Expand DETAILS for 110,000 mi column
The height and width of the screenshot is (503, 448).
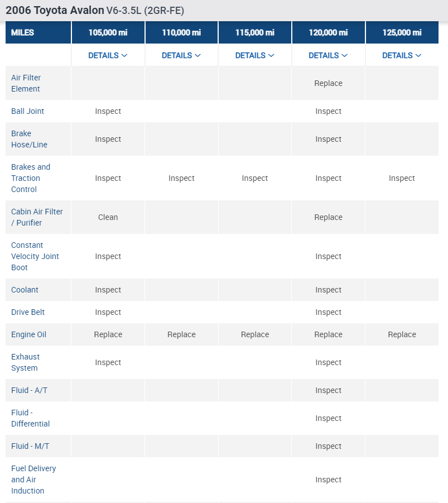(181, 55)
